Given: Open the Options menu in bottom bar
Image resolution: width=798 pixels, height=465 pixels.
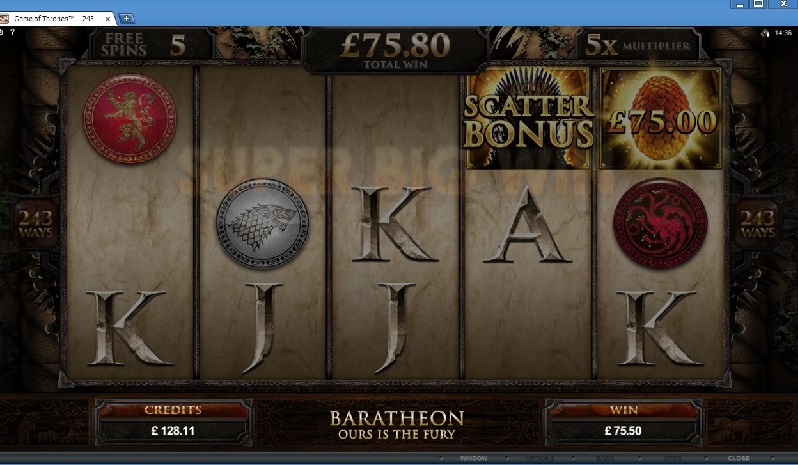Looking at the screenshot, I should click(540, 458).
